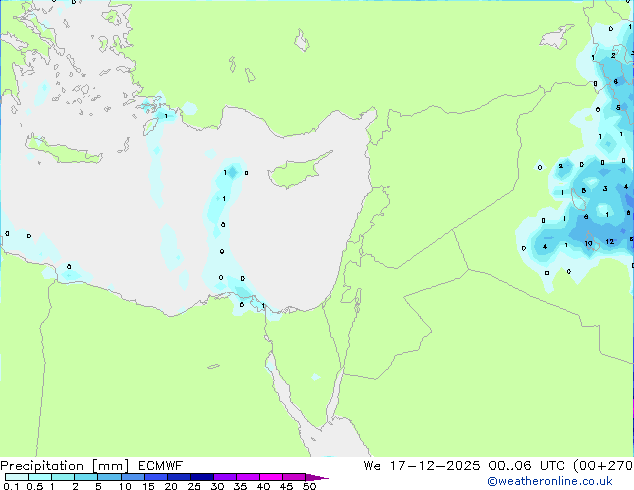This screenshot has height=490, width=634.
Task: Click the 5–10 mm legend color swatch
Action: (x=109, y=477)
